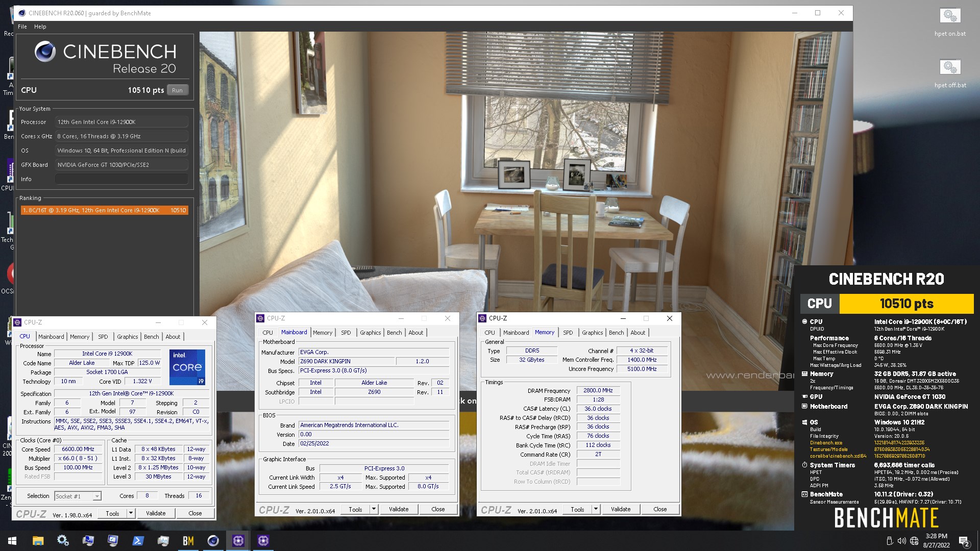
Task: Click the volume icon in system tray
Action: 901,541
